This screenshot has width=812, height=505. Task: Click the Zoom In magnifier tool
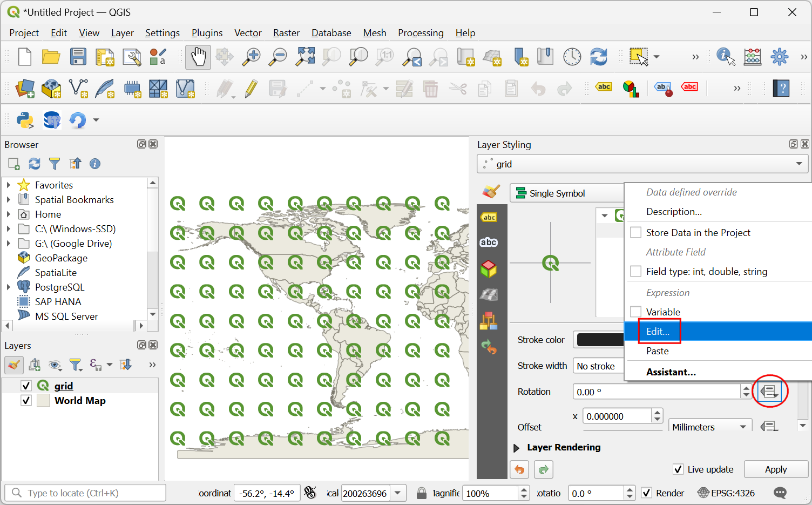tap(251, 57)
